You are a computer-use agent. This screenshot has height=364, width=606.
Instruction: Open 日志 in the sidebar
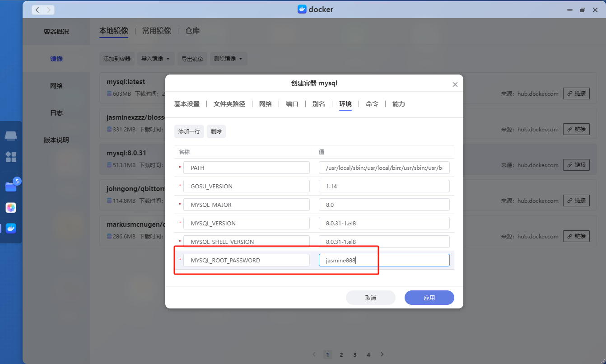click(56, 113)
